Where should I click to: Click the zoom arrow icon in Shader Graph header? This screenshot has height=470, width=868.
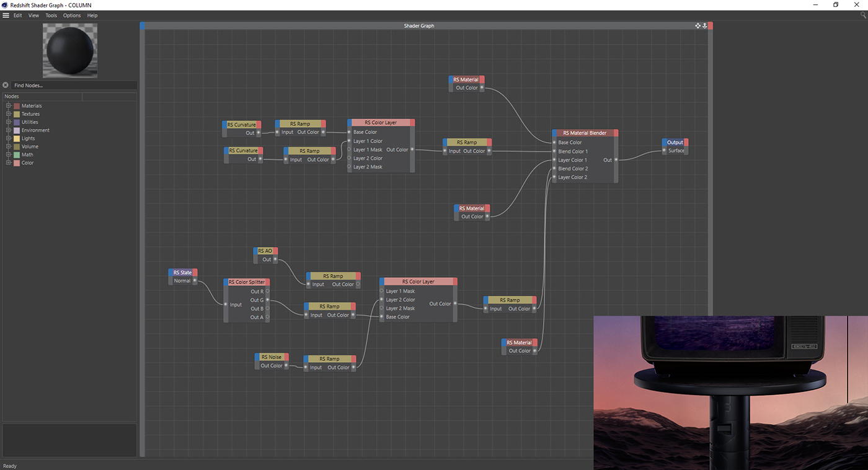tap(705, 26)
